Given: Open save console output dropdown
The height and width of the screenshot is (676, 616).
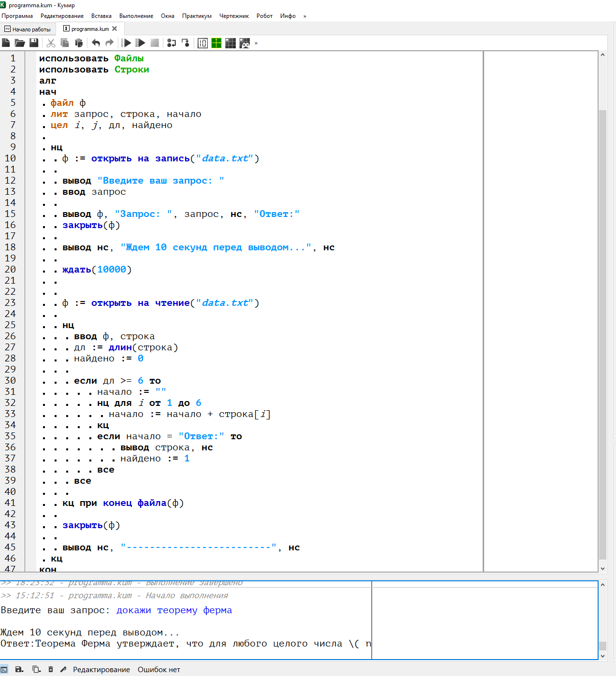Looking at the screenshot, I should click(19, 669).
